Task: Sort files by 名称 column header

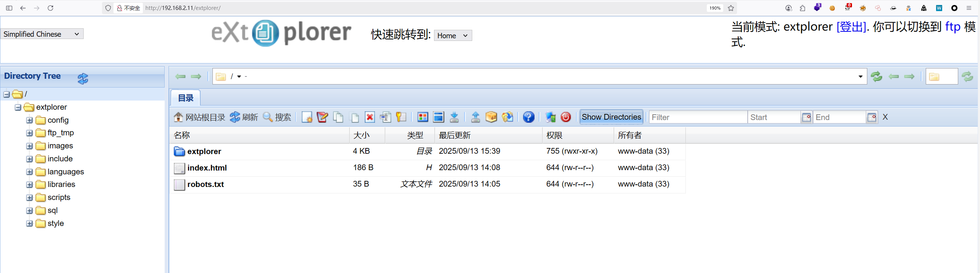Action: (x=182, y=135)
